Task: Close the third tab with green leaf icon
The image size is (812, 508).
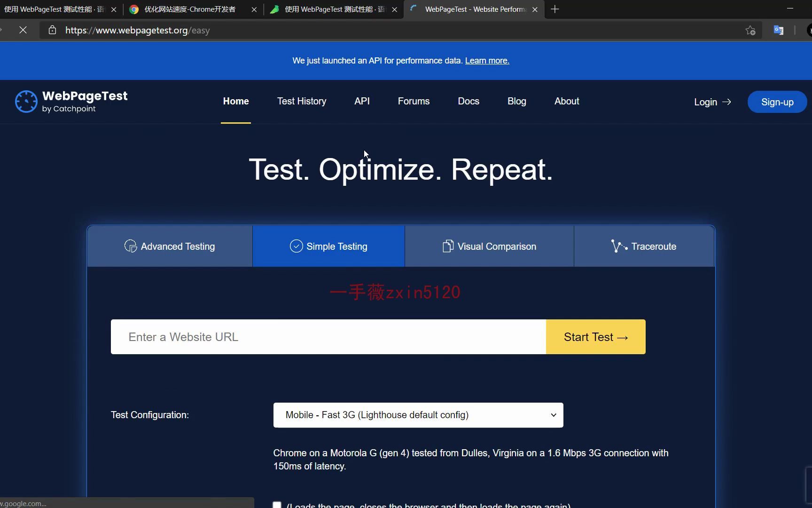Action: point(394,9)
